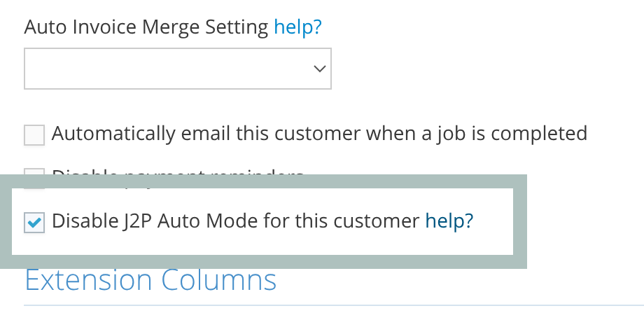The height and width of the screenshot is (320, 644).
Task: Open the J2P Auto Mode help link
Action: click(449, 221)
